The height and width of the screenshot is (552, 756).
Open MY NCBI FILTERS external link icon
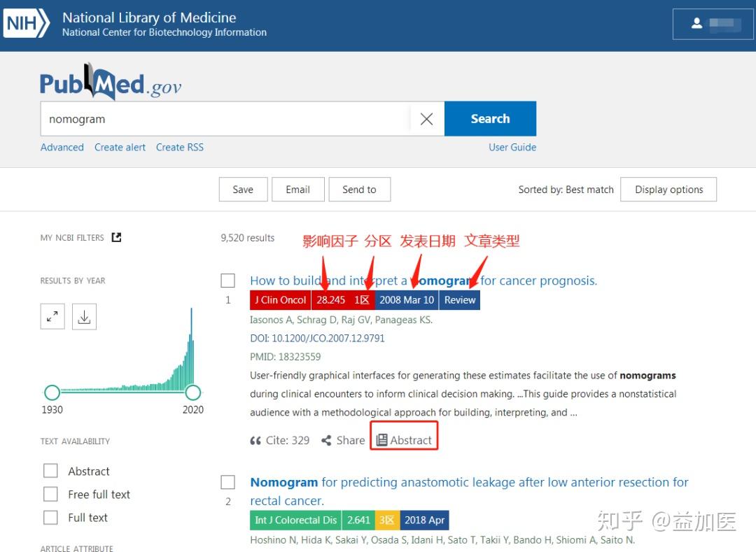pyautogui.click(x=116, y=237)
